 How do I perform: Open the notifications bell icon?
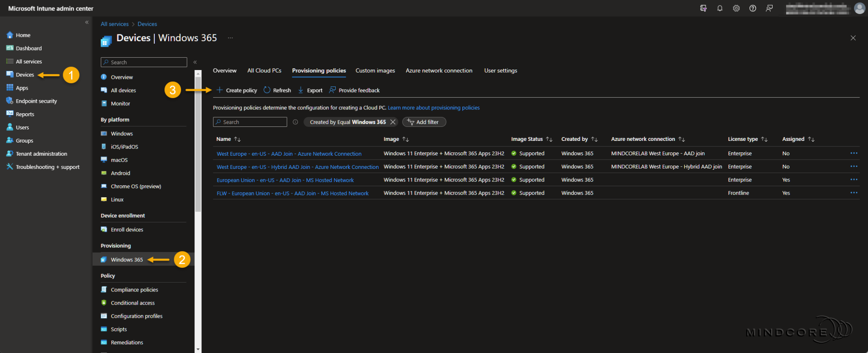coord(720,8)
